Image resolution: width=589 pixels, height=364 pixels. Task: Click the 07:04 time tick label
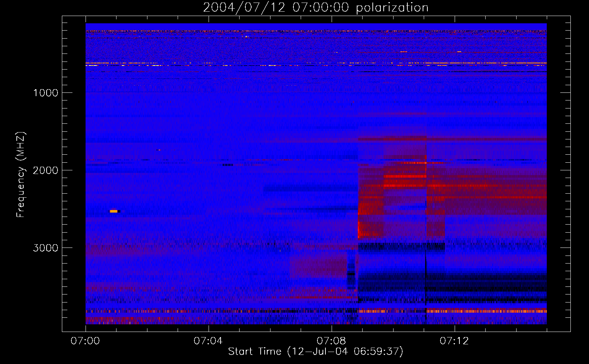tap(208, 341)
